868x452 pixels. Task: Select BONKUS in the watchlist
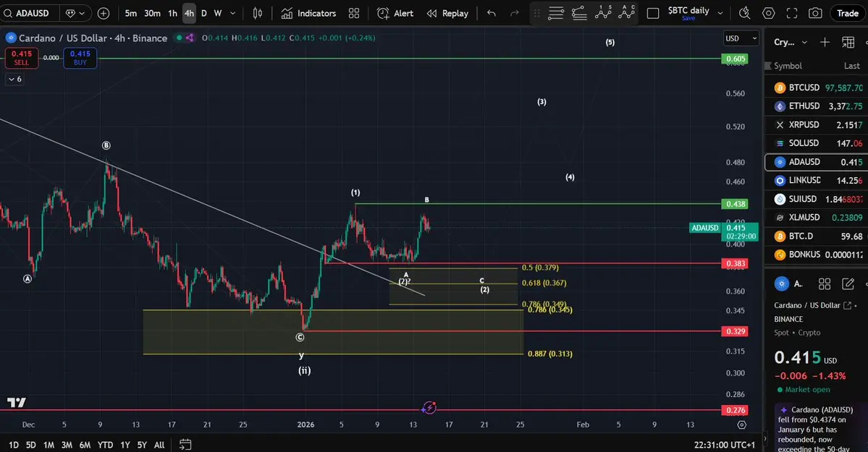pos(817,255)
